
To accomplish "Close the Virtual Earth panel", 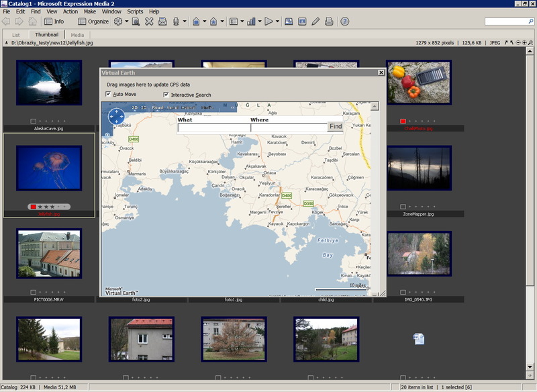I will tap(381, 72).
